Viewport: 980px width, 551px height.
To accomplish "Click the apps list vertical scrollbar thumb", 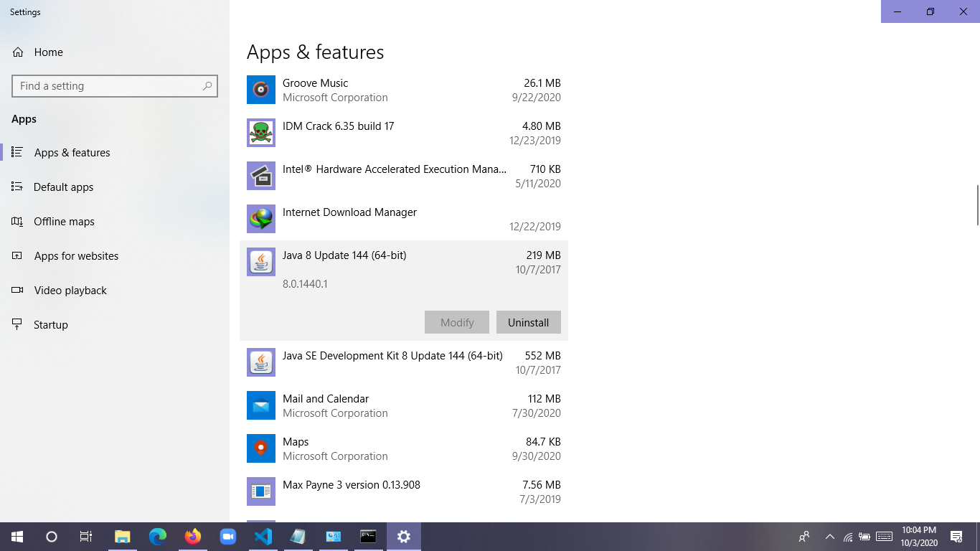I will pyautogui.click(x=977, y=204).
